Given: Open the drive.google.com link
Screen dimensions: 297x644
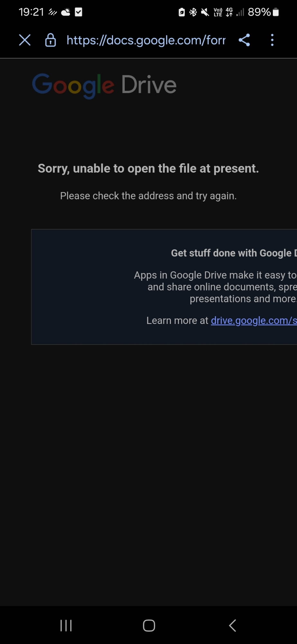Looking at the screenshot, I should point(254,321).
